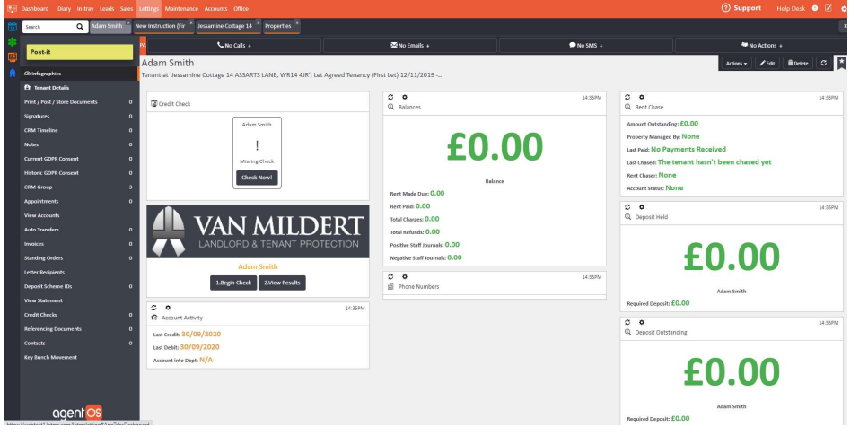Click into the Search input field
Screen dimensions: 868x444
point(49,27)
